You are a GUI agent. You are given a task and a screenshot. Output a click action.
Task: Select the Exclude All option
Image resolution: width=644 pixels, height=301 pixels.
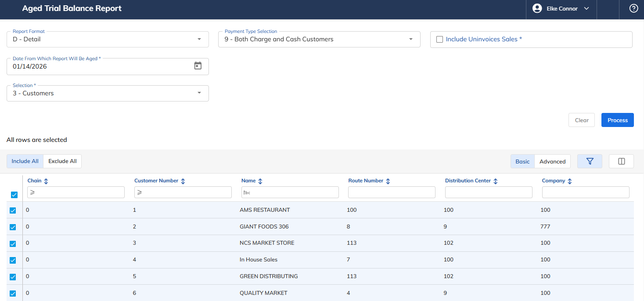pos(62,161)
